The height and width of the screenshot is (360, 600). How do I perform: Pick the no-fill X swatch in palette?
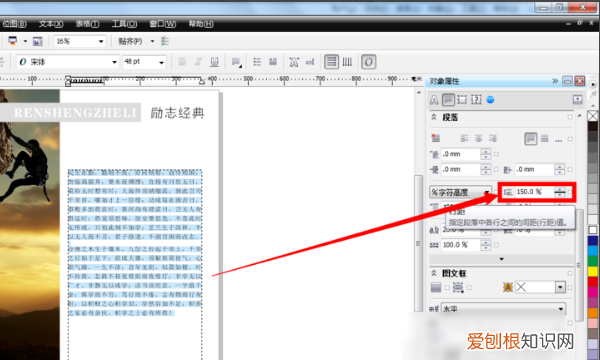click(x=593, y=116)
